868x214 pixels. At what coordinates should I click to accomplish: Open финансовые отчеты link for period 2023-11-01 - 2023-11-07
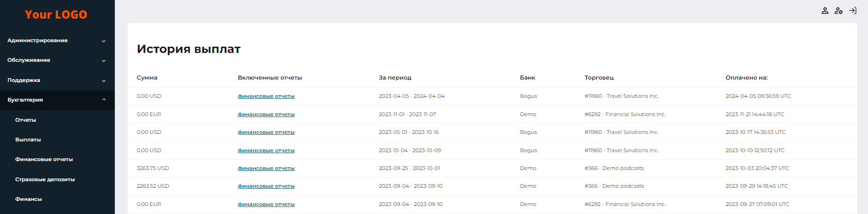tap(266, 114)
